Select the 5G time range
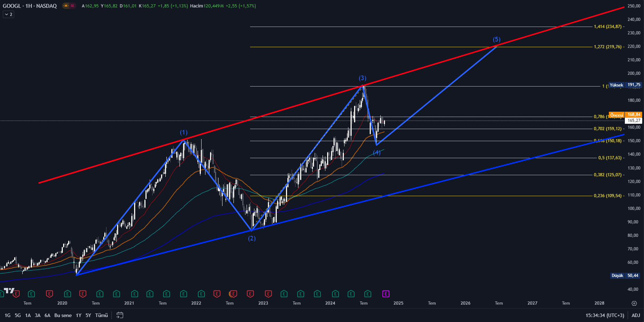Image resolution: width=644 pixels, height=322 pixels. coord(18,315)
